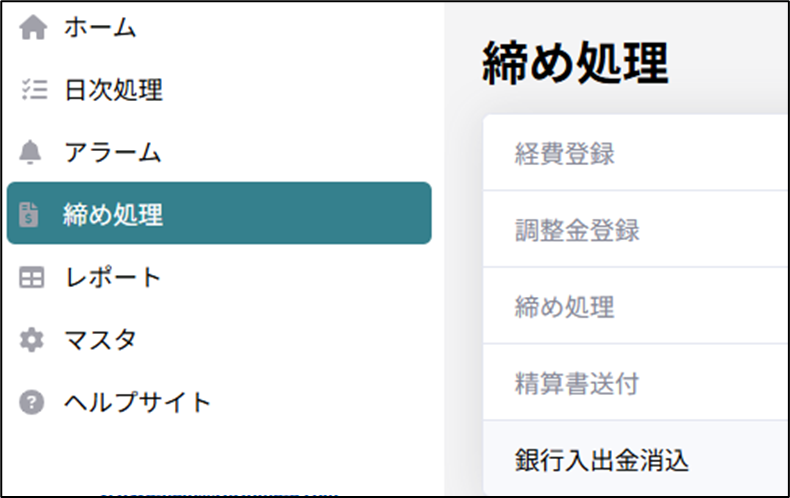Select 締め処理 in the main panel list
790x498 pixels.
(x=565, y=307)
